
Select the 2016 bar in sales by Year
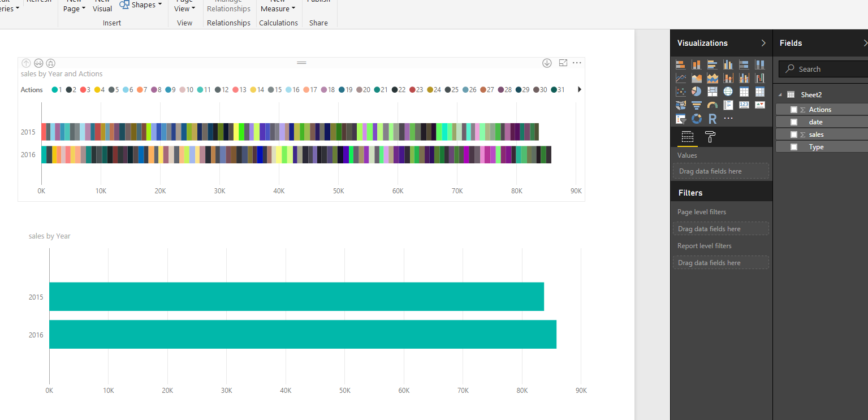[x=303, y=335]
